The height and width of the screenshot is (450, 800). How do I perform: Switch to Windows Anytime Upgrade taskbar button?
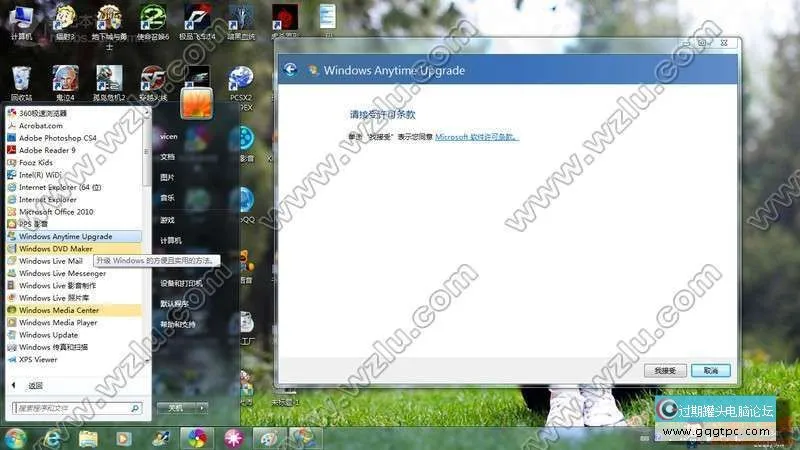[x=305, y=438]
